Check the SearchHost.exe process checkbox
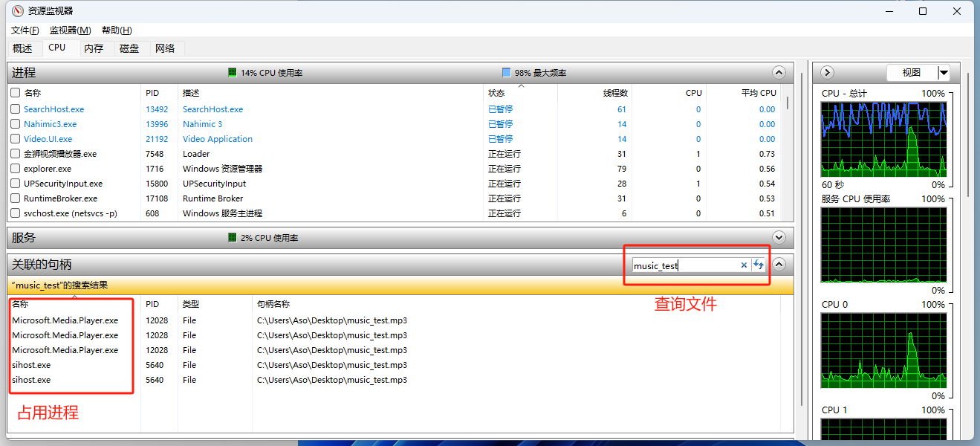980x446 pixels. tap(15, 109)
